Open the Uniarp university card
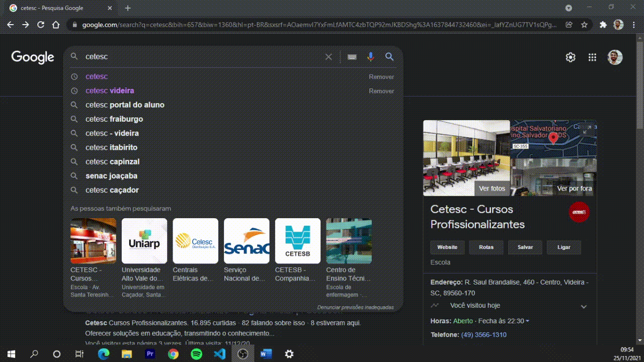644x362 pixels. (x=144, y=258)
